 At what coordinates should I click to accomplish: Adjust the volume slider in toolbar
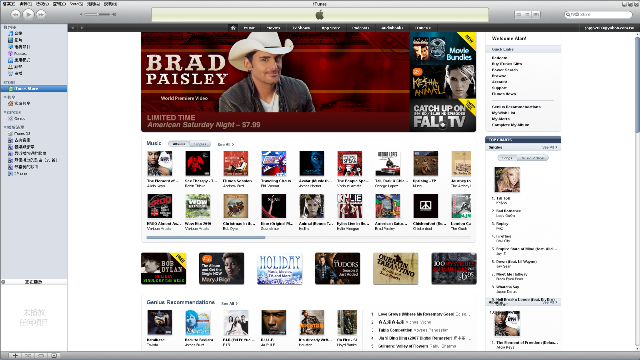pyautogui.click(x=98, y=14)
